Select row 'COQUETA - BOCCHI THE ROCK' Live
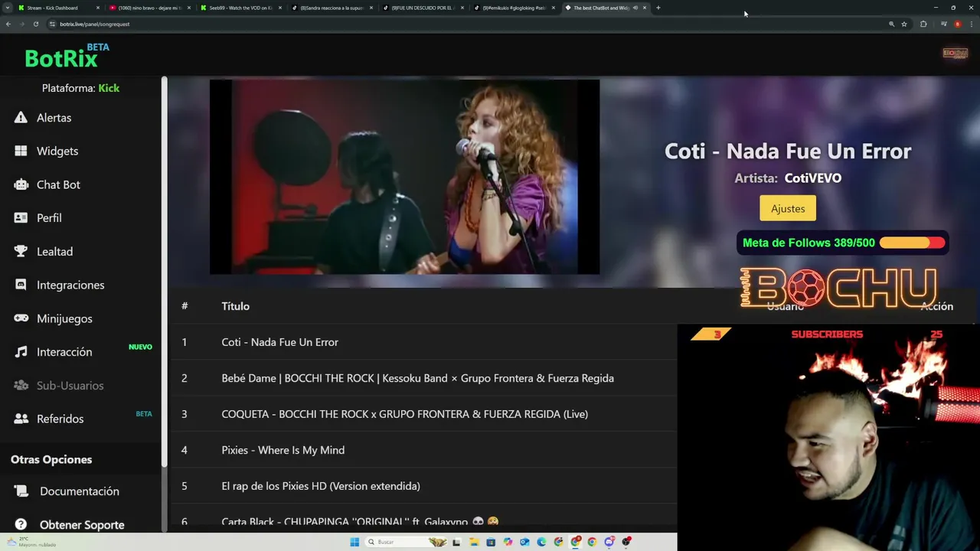Image resolution: width=980 pixels, height=551 pixels. 423,414
